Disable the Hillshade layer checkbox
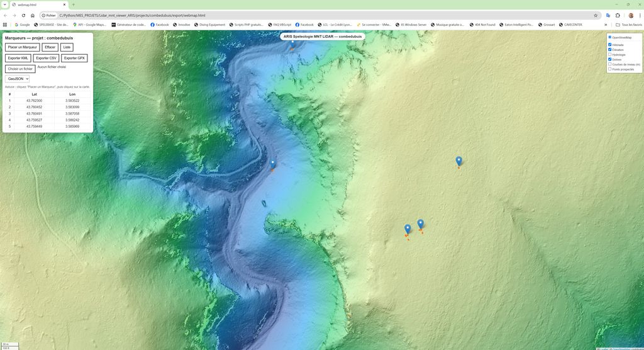 610,45
